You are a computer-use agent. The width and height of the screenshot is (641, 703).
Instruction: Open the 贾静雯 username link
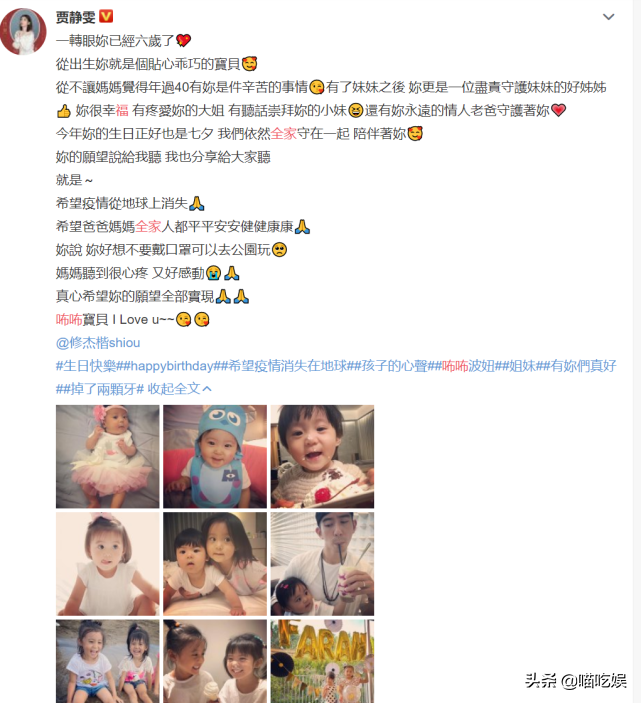[75, 17]
